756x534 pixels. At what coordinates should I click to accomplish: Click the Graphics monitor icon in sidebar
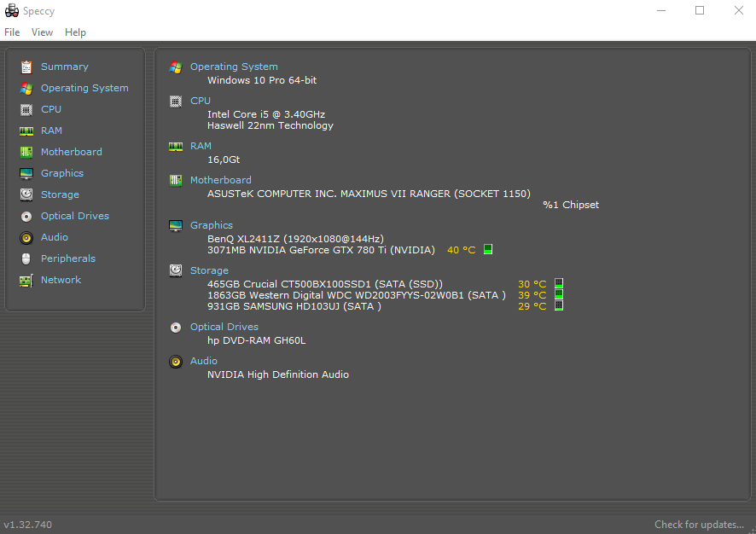26,173
